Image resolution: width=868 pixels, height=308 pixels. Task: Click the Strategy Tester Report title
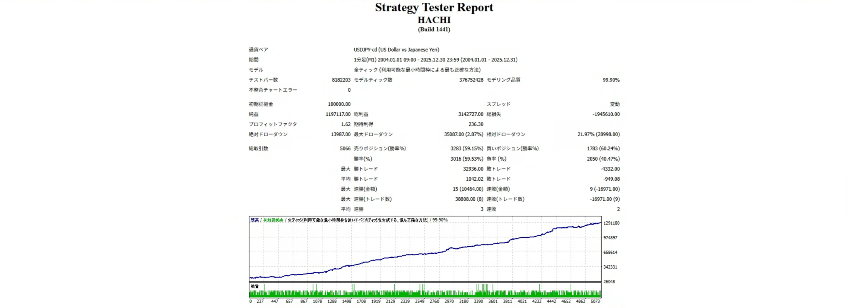pos(434,7)
